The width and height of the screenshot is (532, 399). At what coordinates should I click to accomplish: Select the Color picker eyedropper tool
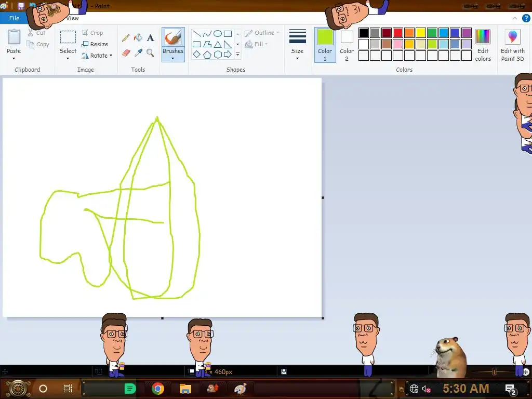coord(138,53)
